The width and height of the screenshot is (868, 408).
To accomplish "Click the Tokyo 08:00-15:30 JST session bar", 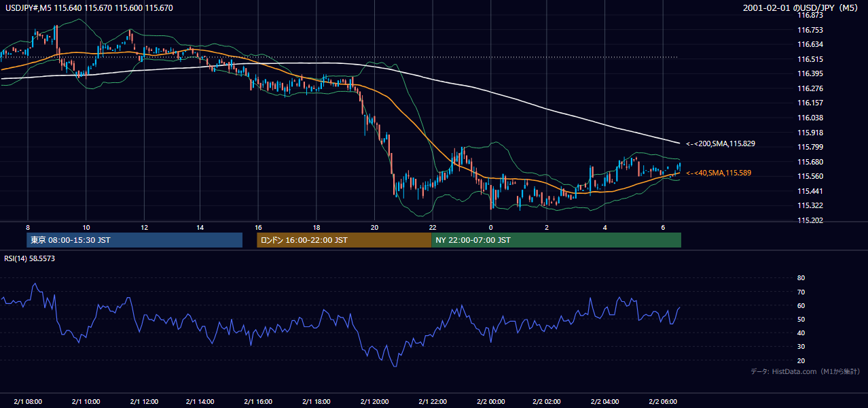I will coord(135,240).
